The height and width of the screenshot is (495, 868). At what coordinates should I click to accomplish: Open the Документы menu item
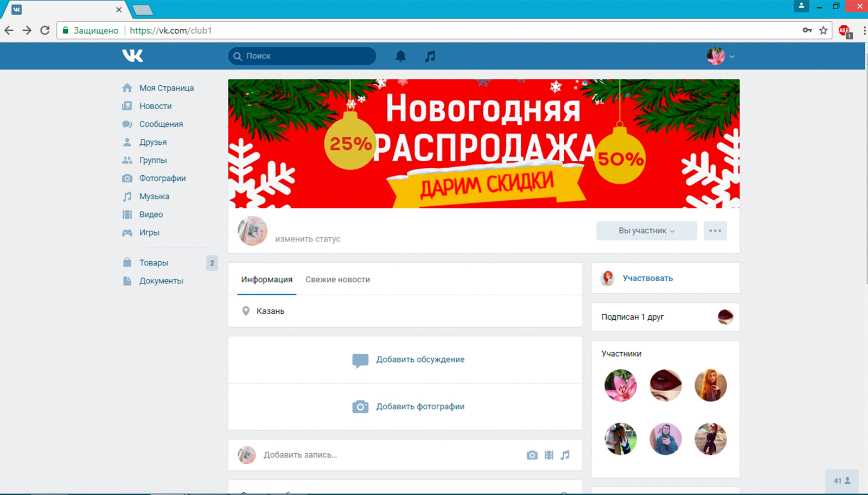click(161, 281)
